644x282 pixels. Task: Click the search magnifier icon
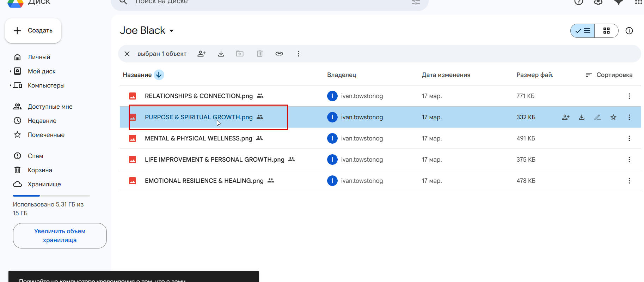coord(123,2)
